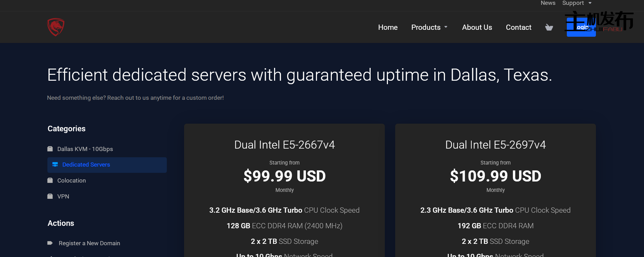Select the Dallas KVM - 10Gbps category
Screen dimensions: 644x257
point(85,149)
